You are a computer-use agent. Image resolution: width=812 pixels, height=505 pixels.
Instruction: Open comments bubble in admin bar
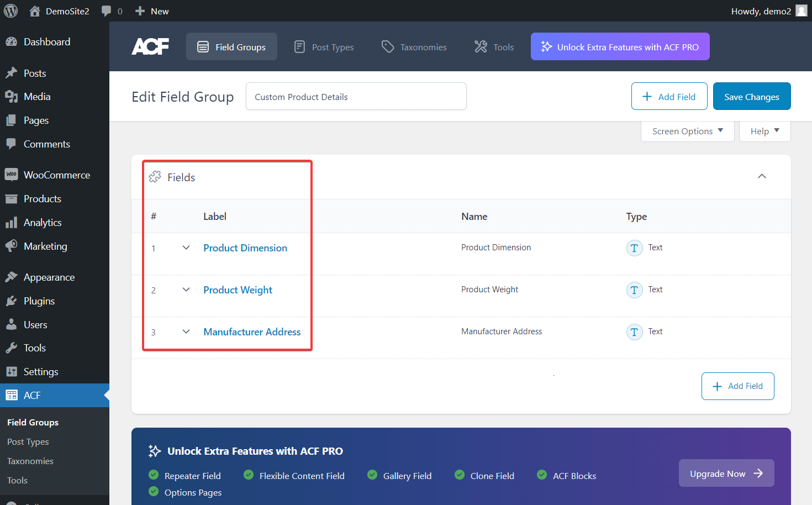107,11
